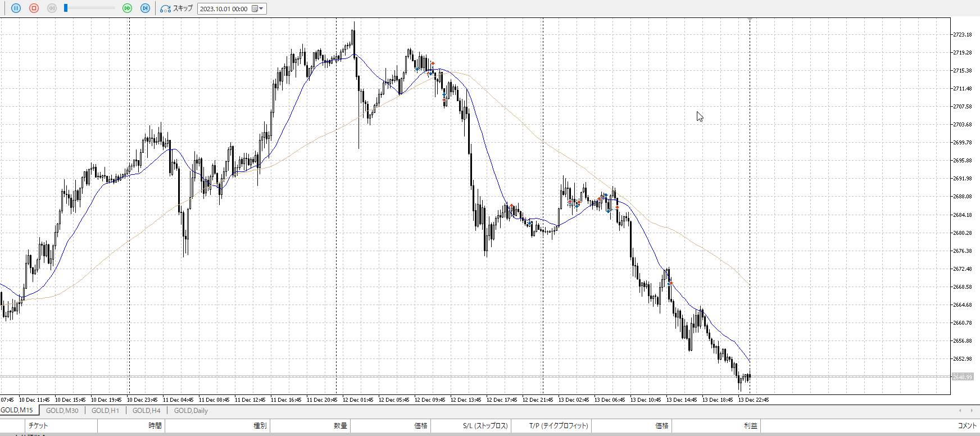Select the GOLD,Daily chart tab

[191, 411]
